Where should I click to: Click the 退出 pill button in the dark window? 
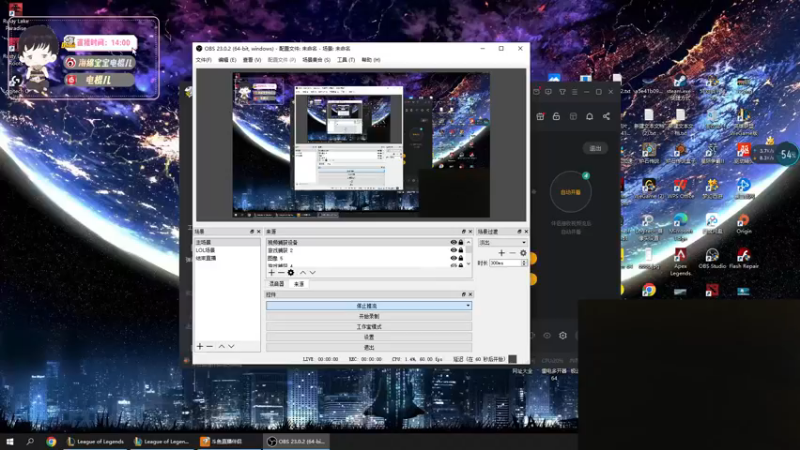pos(595,148)
